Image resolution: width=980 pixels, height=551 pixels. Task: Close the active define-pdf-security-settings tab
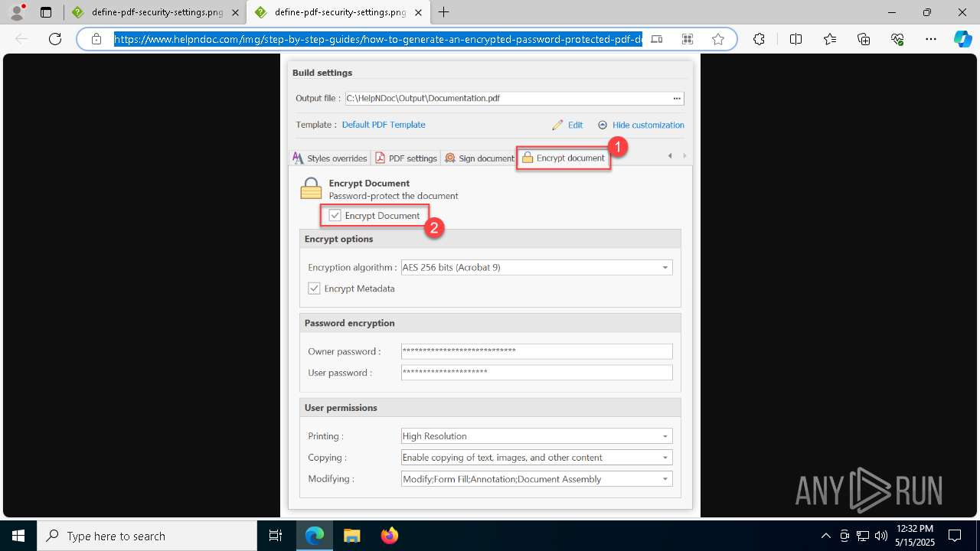pos(419,12)
